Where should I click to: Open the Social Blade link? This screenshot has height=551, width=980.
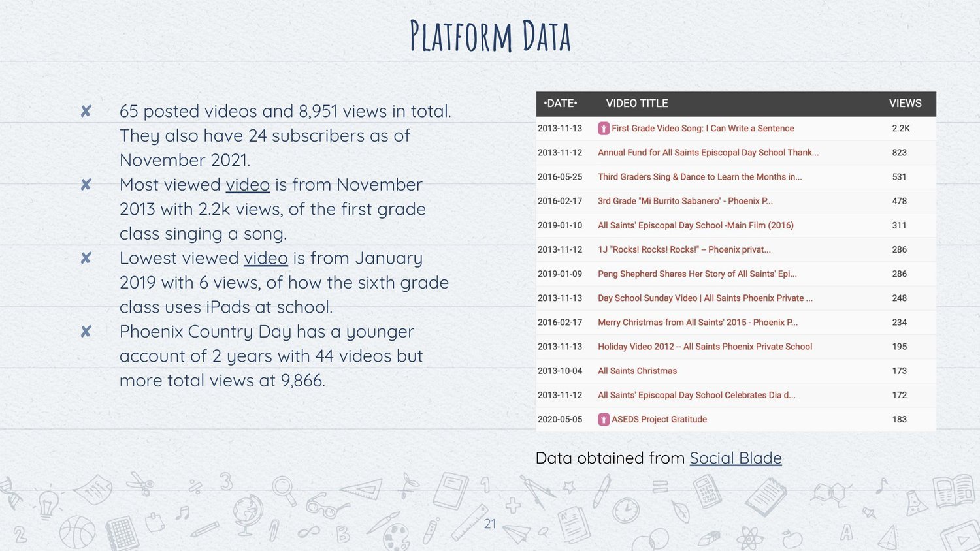[x=736, y=458]
